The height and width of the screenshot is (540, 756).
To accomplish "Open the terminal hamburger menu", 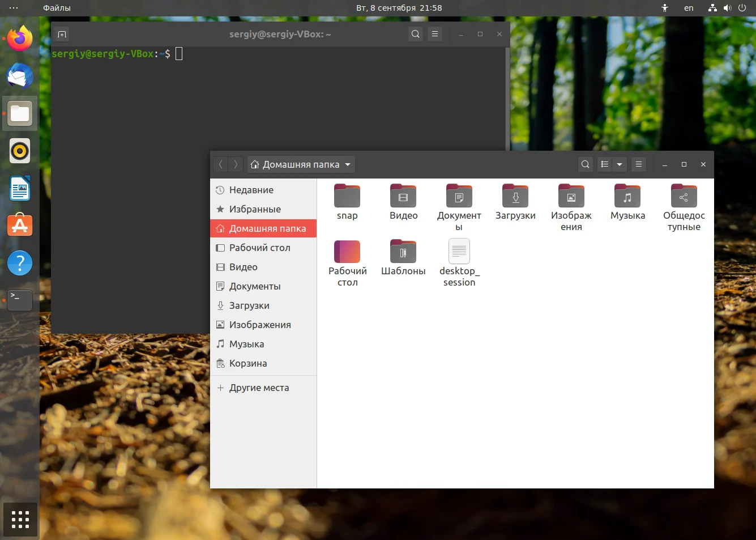I will tap(435, 34).
